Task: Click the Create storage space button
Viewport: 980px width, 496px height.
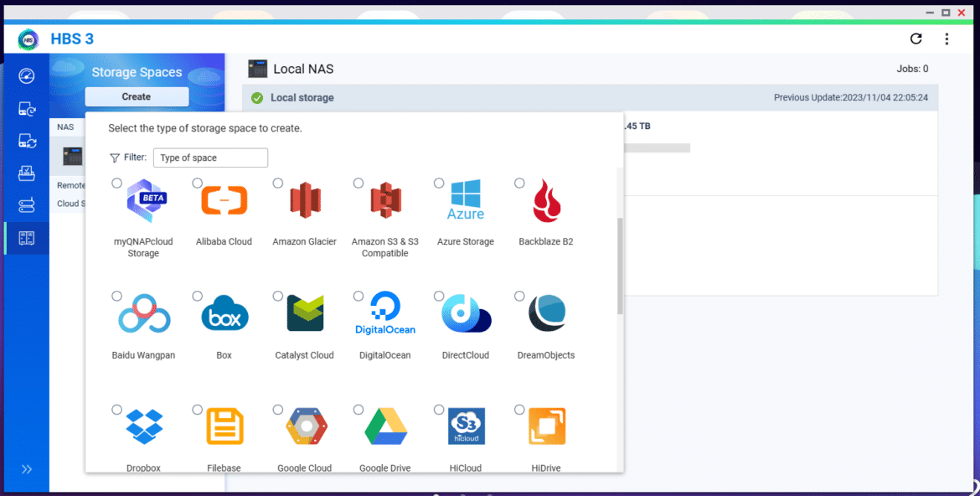Action: tap(137, 97)
